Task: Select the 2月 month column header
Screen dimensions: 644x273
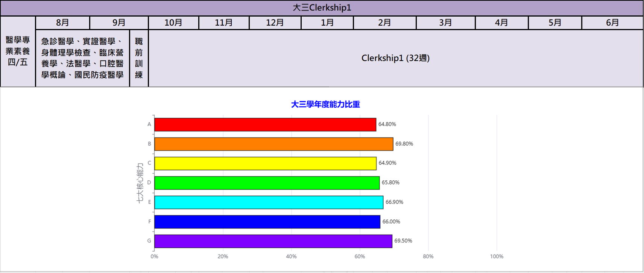Action: [x=384, y=23]
